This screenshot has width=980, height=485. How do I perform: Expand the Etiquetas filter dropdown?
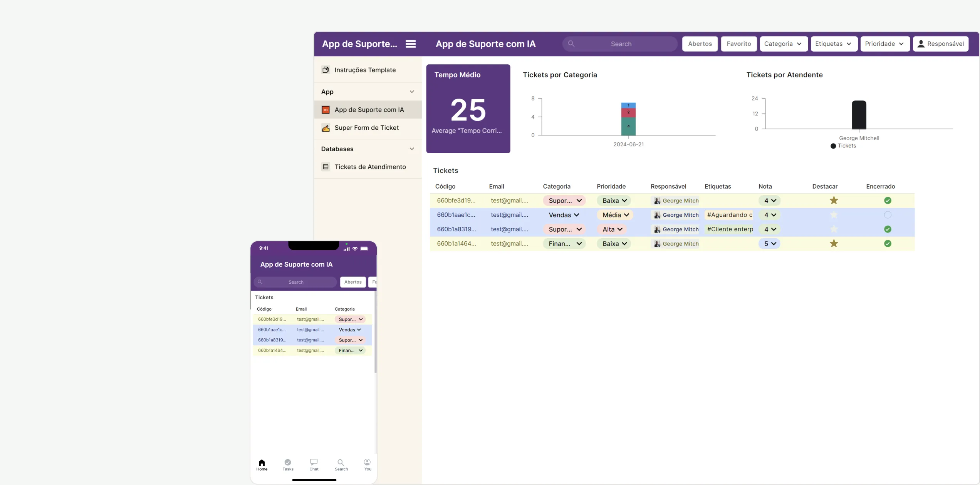pos(834,44)
